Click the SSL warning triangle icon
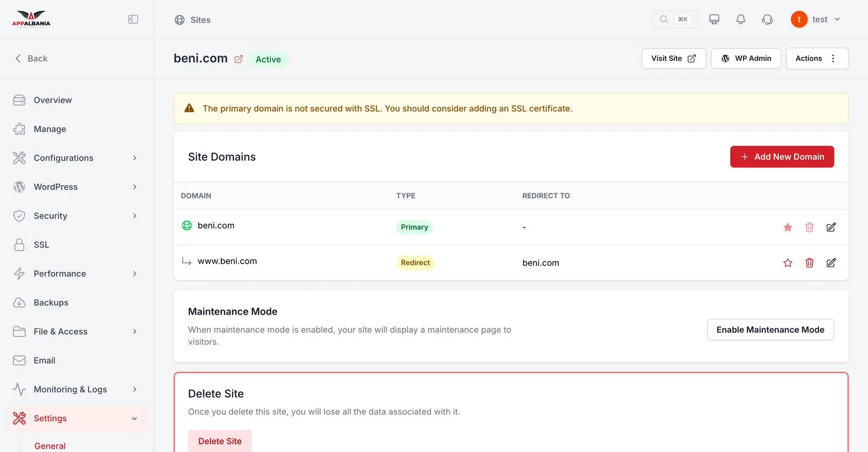 point(189,108)
